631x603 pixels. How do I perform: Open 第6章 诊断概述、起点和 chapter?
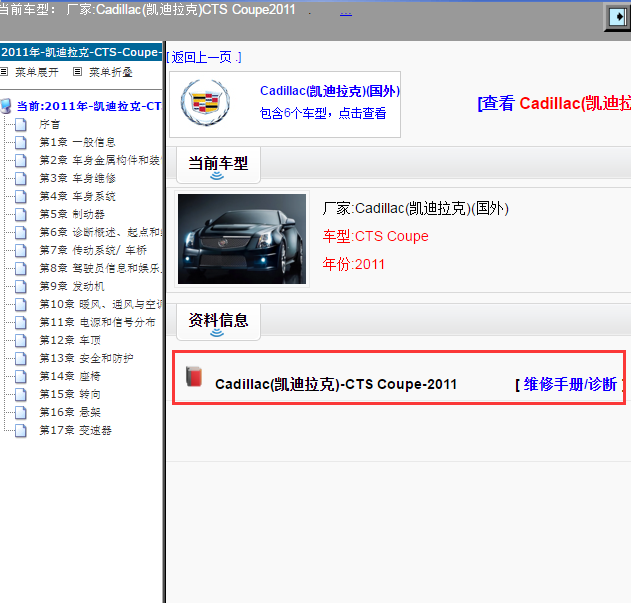100,232
